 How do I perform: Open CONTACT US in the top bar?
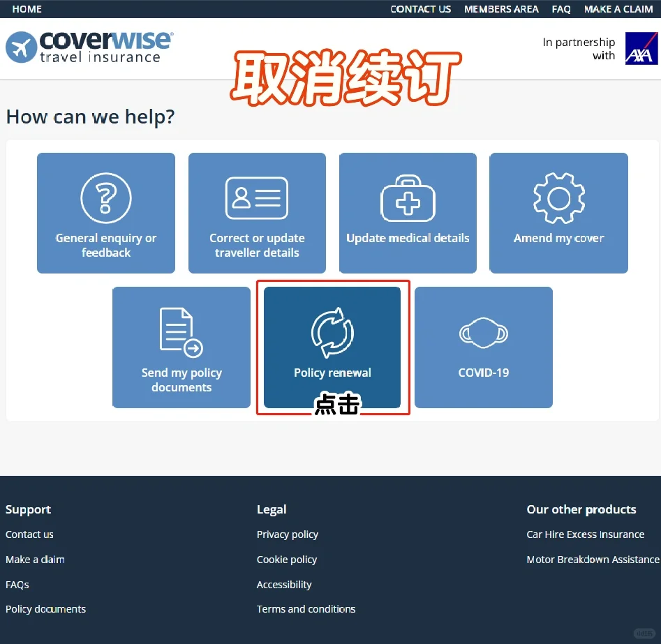tap(420, 9)
